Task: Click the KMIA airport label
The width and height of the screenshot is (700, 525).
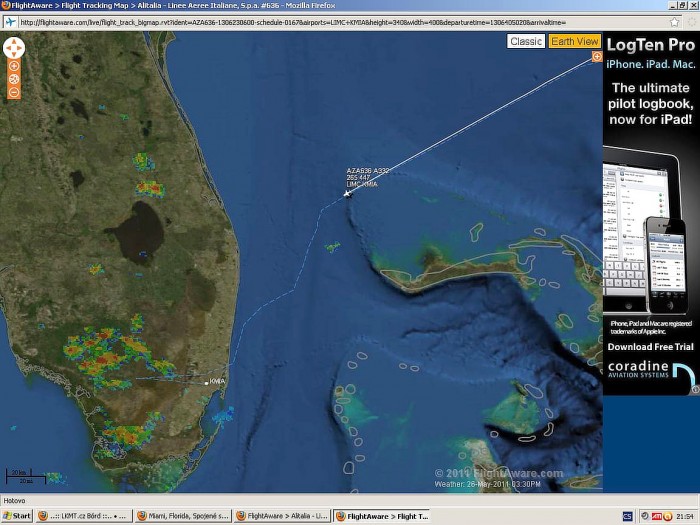Action: click(217, 381)
